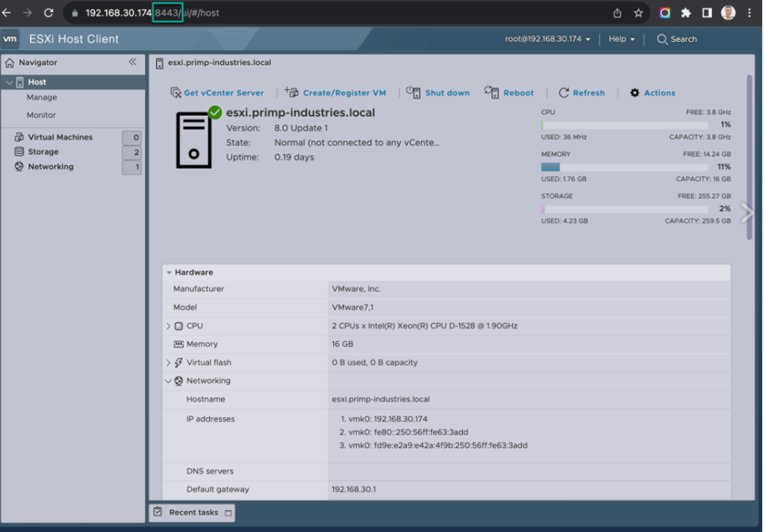Select Host in the Navigator
Image resolution: width=765 pixels, height=532 pixels.
(73, 82)
